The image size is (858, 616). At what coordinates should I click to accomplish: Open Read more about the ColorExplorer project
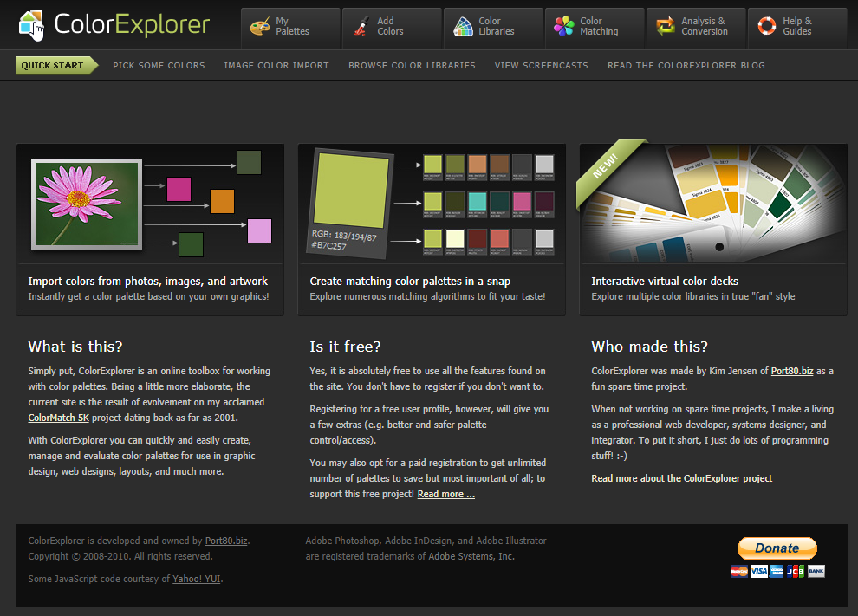pos(681,478)
